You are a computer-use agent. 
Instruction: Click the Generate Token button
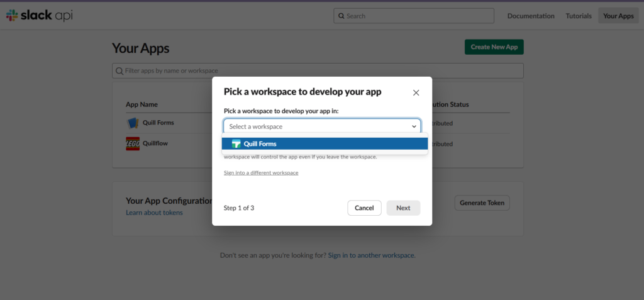tap(482, 203)
